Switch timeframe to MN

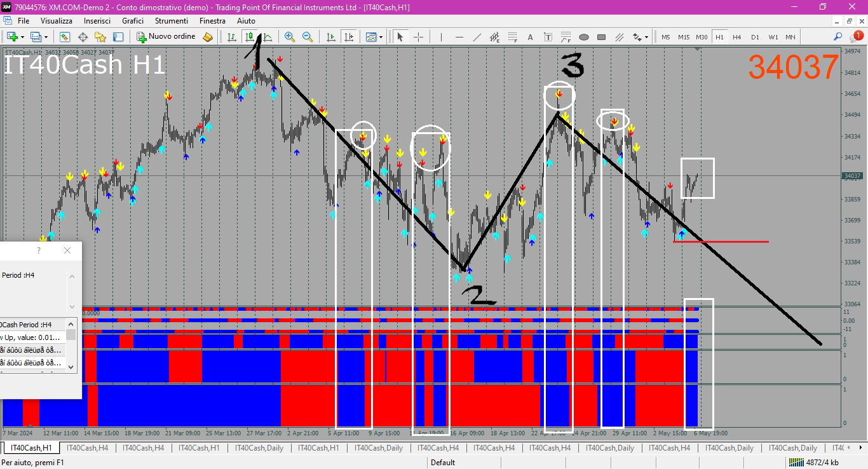click(x=790, y=37)
